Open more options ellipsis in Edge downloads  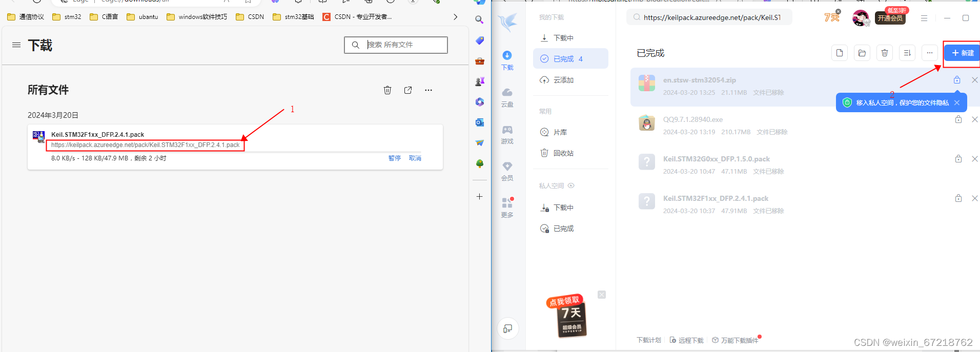tap(428, 90)
